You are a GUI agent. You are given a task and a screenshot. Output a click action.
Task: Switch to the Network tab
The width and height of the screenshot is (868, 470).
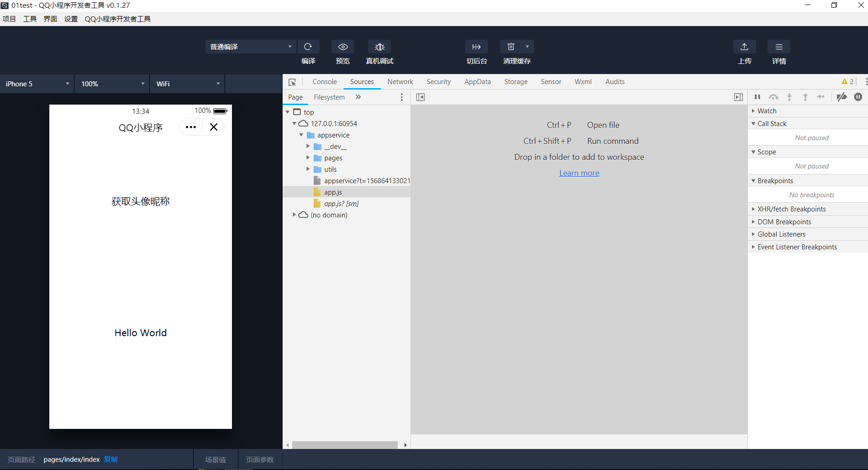point(400,82)
